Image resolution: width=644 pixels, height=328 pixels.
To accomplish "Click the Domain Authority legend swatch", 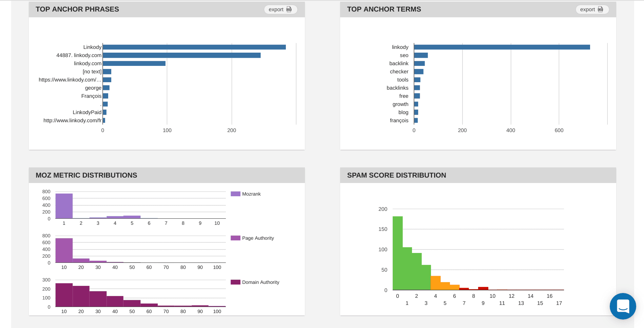I will [x=235, y=282].
